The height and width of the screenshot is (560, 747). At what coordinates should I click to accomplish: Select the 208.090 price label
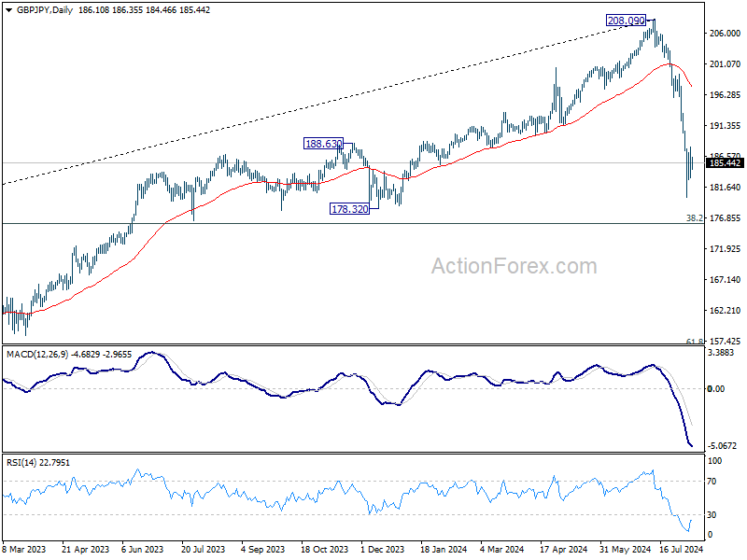pos(626,21)
